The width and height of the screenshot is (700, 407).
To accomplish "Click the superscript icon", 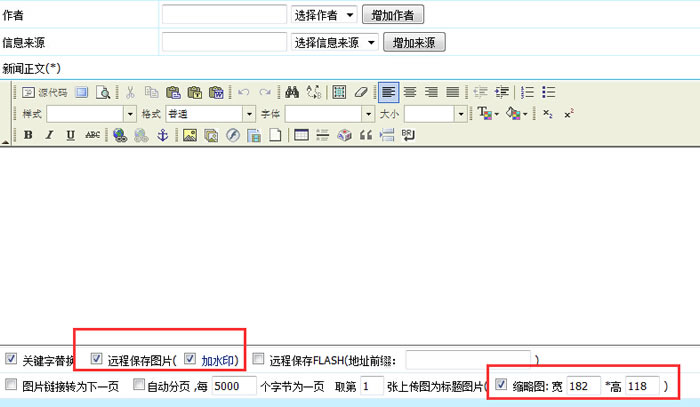I will (x=569, y=114).
